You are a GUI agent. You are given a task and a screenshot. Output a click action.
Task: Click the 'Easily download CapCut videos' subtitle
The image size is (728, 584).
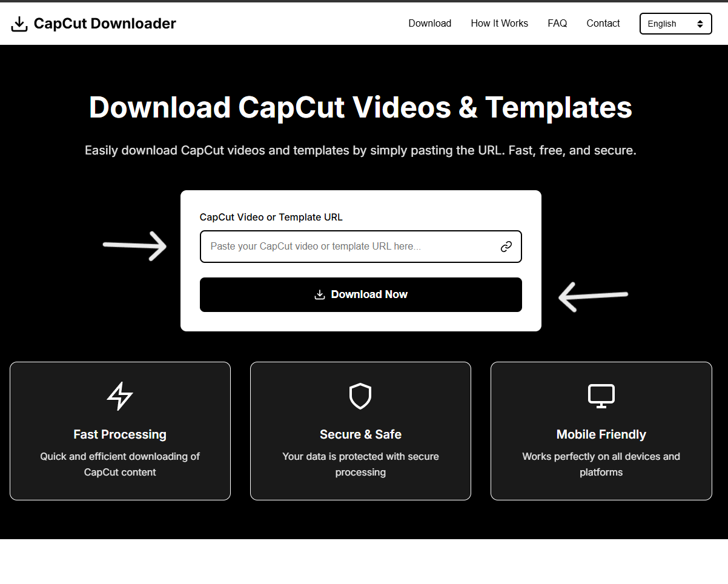361,150
